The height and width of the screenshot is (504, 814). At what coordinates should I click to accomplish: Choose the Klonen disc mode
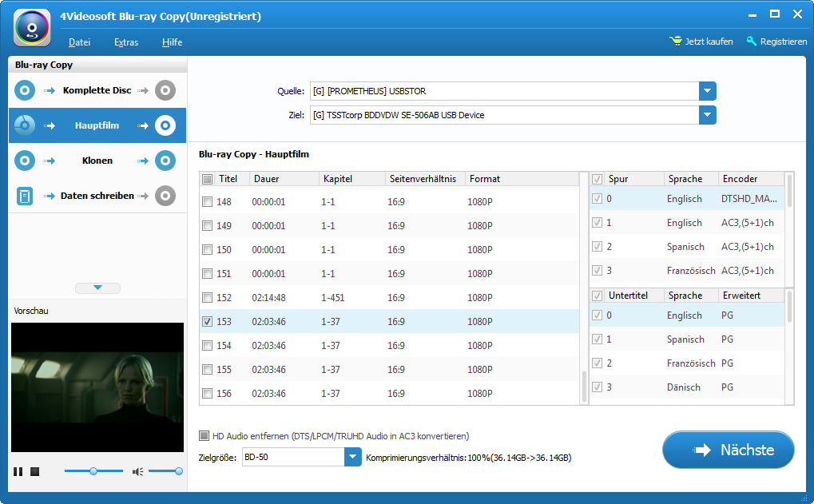(x=97, y=161)
